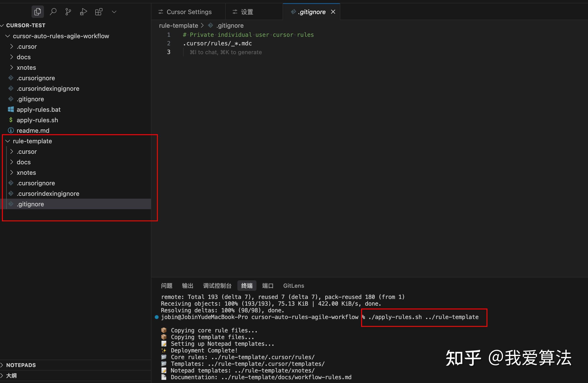Open apply-rules.sh file in explorer

click(x=37, y=120)
